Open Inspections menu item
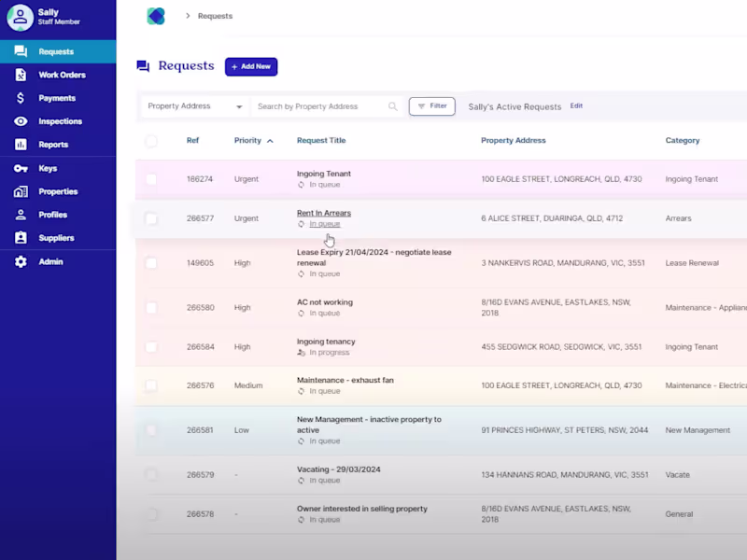 coord(58,121)
